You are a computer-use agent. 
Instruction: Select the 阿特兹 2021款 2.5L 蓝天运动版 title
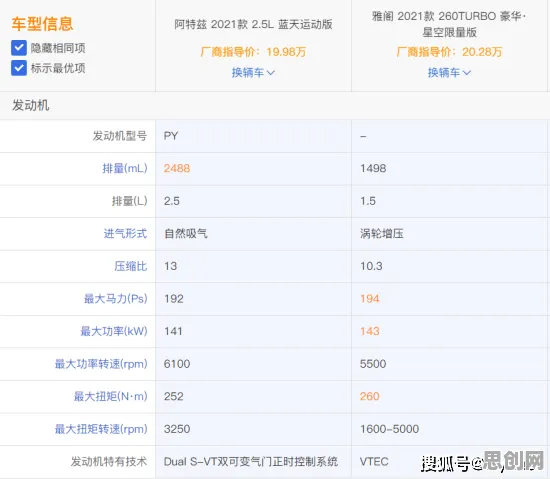click(253, 25)
